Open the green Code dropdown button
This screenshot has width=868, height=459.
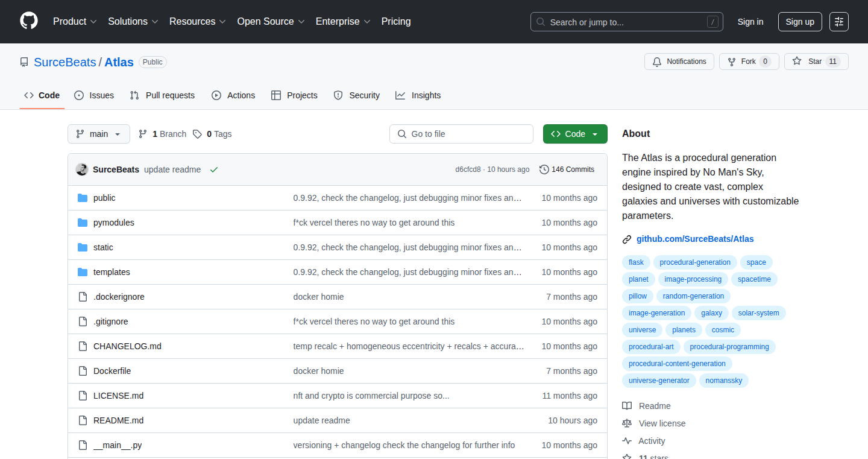tap(575, 134)
